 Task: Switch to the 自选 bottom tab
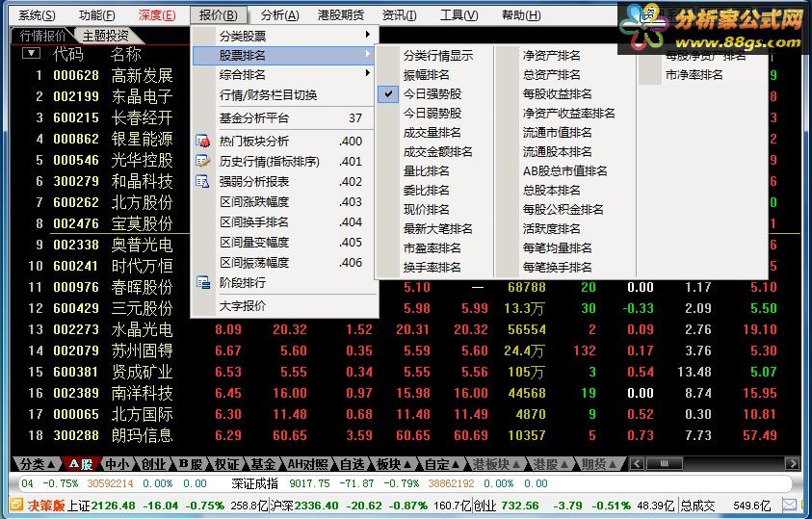pyautogui.click(x=353, y=464)
